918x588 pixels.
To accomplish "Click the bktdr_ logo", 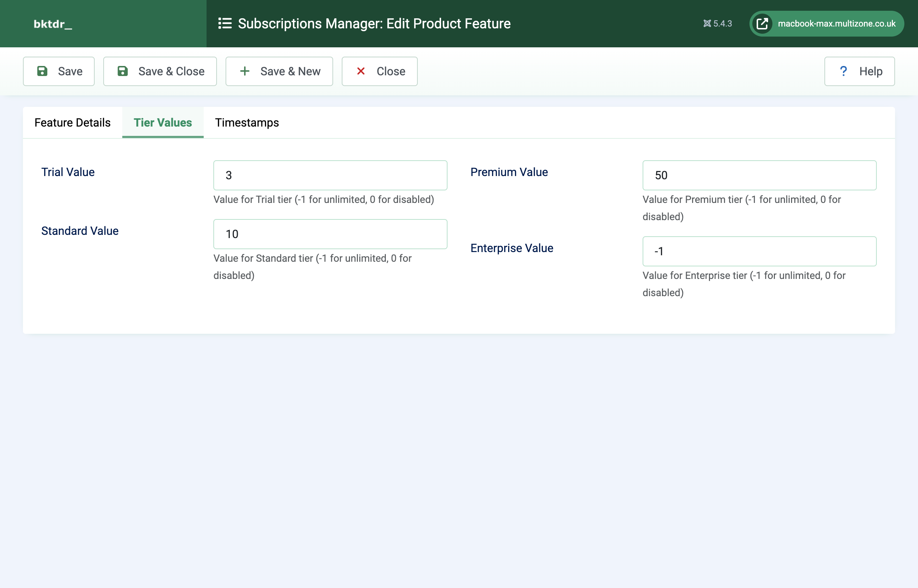I will click(x=53, y=23).
